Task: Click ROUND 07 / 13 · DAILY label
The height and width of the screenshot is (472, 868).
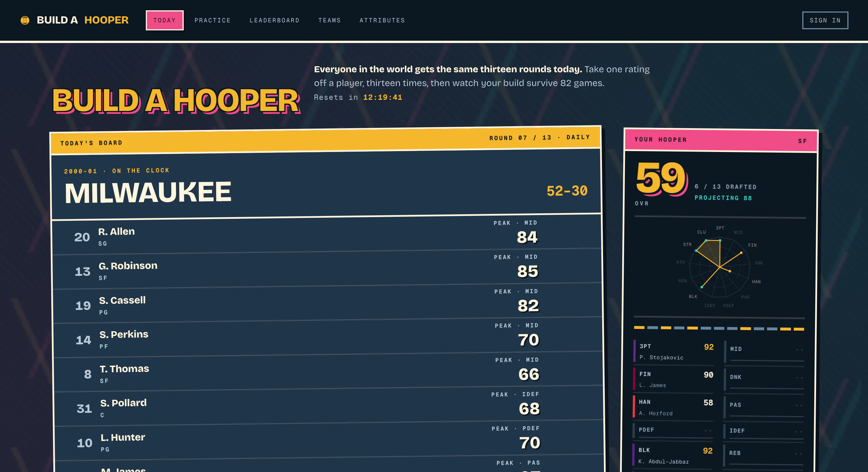Action: point(540,138)
